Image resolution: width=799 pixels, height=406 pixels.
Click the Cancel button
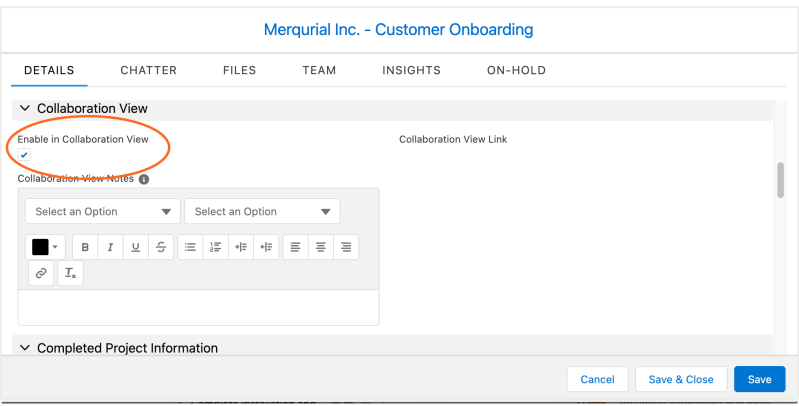(x=597, y=379)
